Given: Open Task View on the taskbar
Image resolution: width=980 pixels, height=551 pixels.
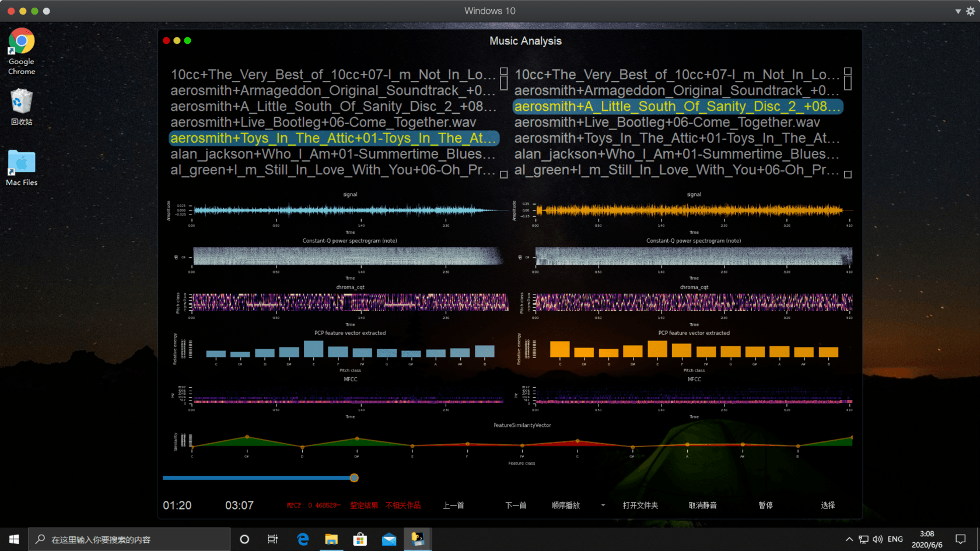Looking at the screenshot, I should pyautogui.click(x=272, y=539).
